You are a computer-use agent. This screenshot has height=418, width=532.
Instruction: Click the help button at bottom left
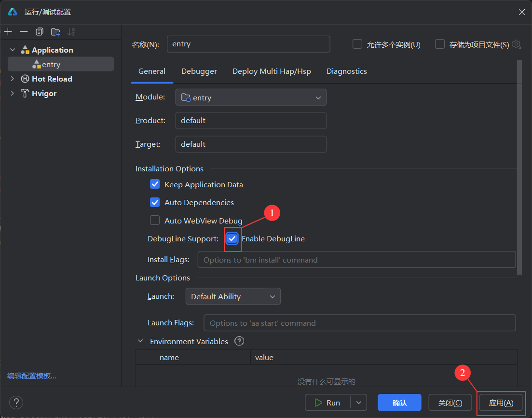coord(16,403)
